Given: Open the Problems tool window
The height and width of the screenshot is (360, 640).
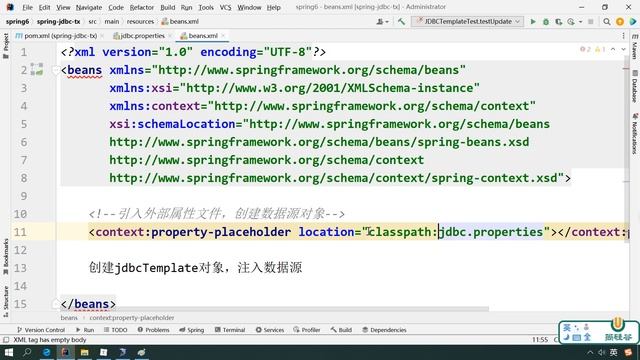Looking at the screenshot, I should click(x=153, y=330).
